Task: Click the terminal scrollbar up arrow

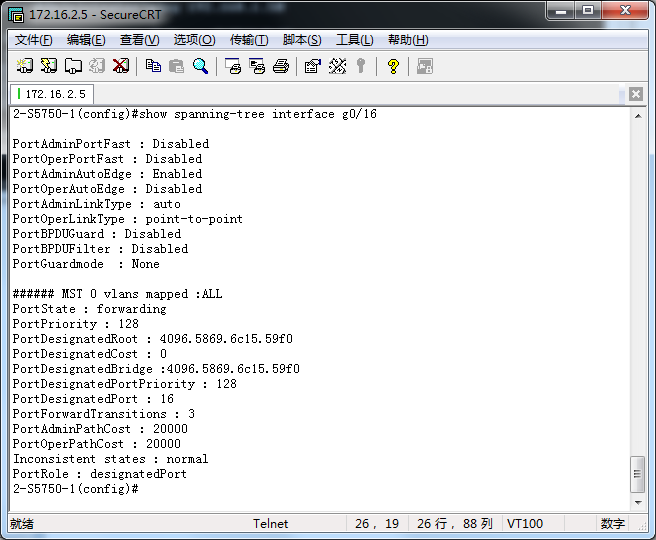Action: pyautogui.click(x=638, y=117)
